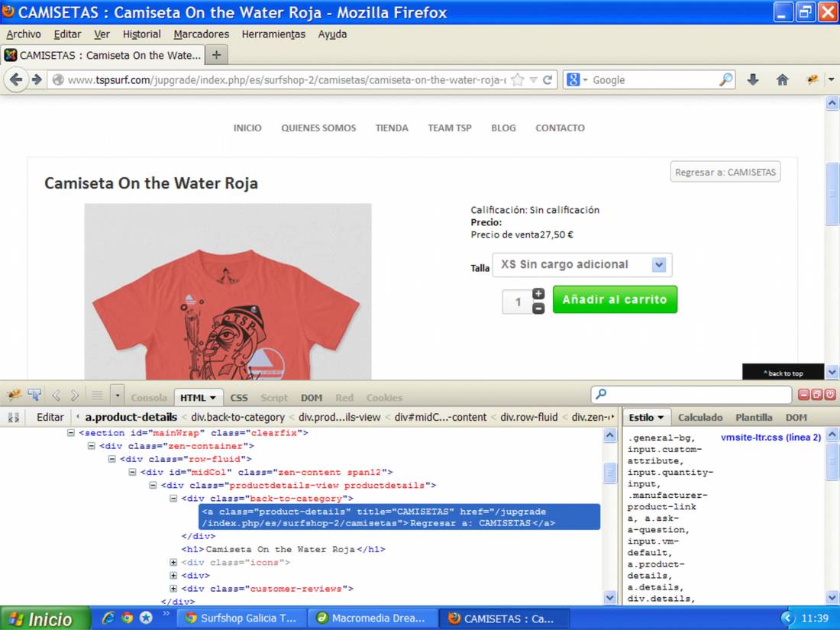Click the red t-shirt product image

(x=228, y=292)
